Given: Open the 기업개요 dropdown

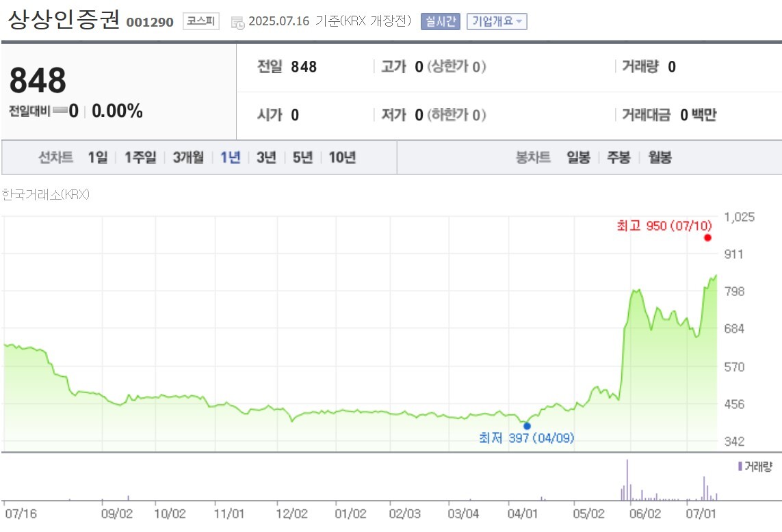Looking at the screenshot, I should [x=497, y=21].
